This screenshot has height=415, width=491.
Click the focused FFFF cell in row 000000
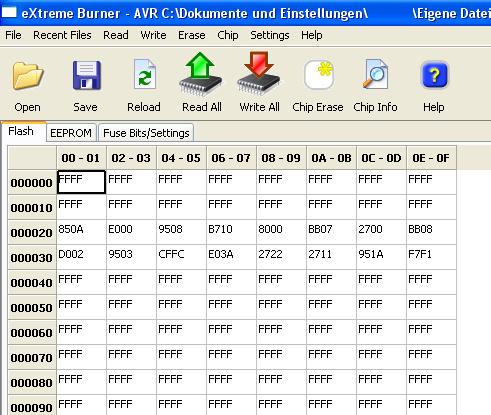click(x=81, y=182)
